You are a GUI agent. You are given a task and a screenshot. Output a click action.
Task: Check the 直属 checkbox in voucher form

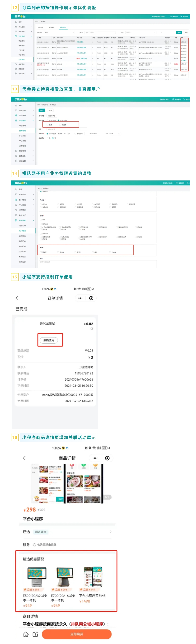47,125
